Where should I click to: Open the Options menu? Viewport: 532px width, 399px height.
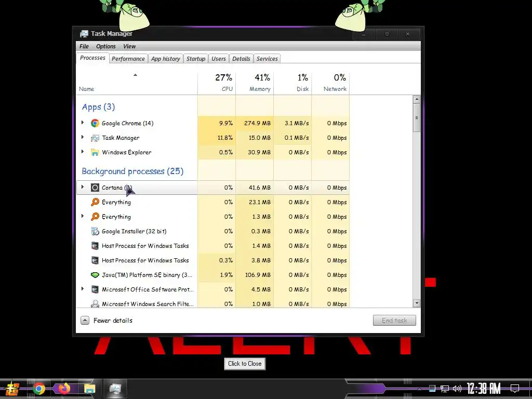coord(106,46)
